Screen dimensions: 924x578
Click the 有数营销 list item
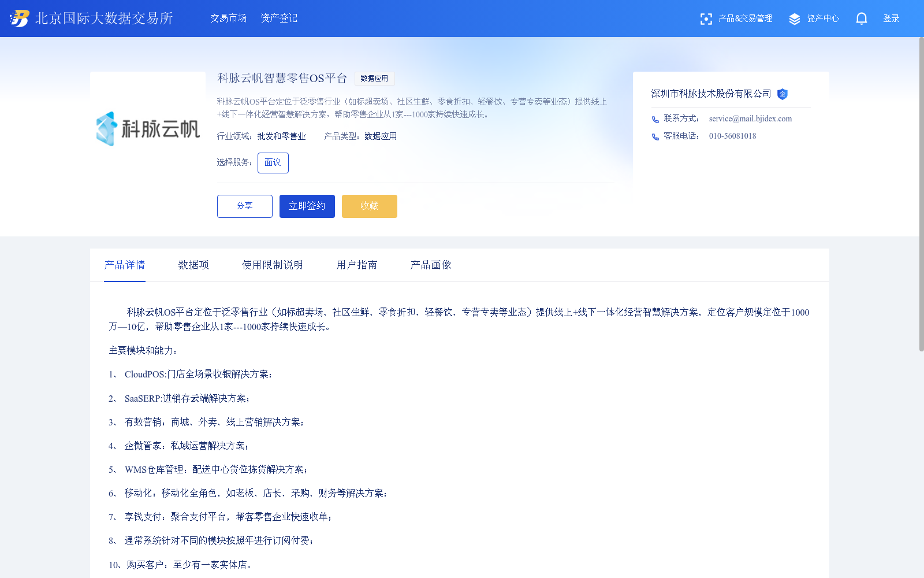click(206, 423)
